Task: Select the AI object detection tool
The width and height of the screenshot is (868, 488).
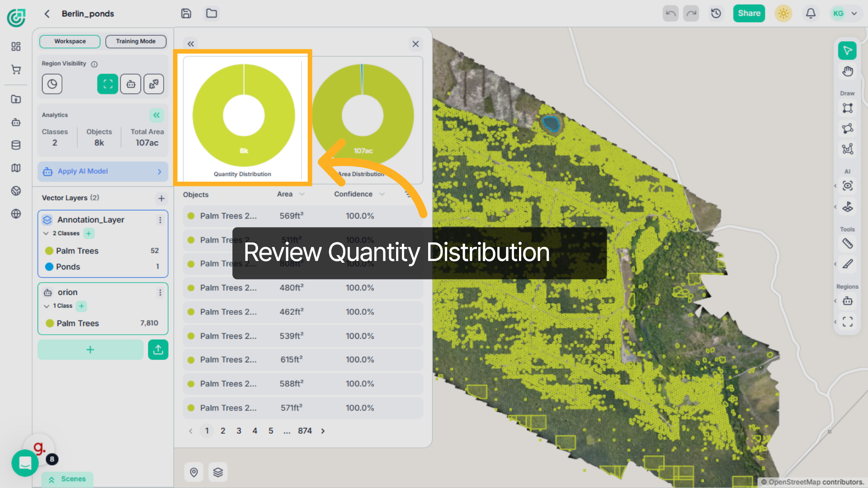Action: (x=847, y=186)
